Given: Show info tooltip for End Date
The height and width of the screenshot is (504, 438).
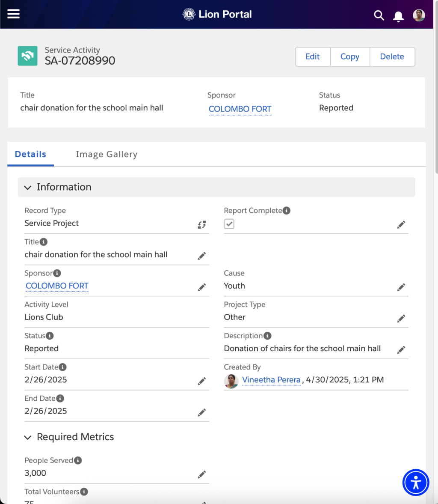Looking at the screenshot, I should (x=60, y=399).
